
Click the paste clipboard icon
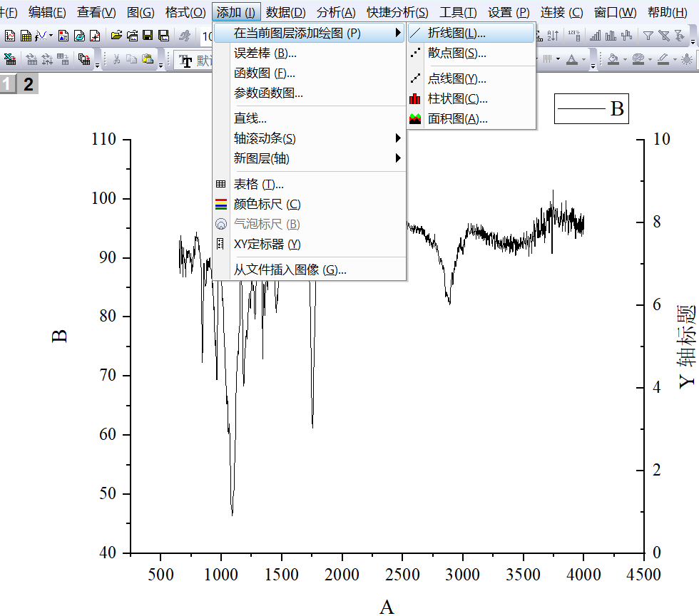coord(147,60)
